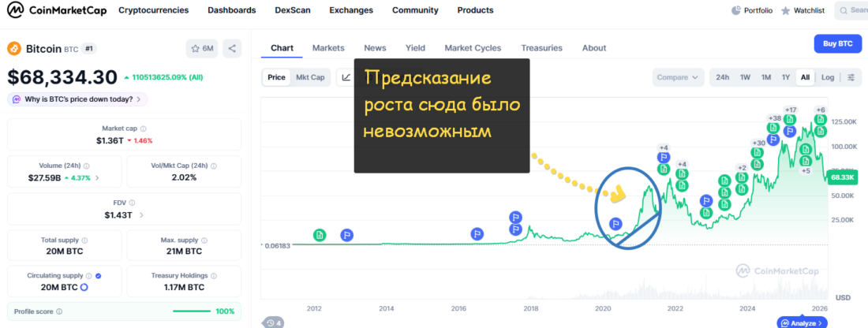Expand the FDV chevron arrow
Screen dimensions: 868x328
tap(141, 215)
